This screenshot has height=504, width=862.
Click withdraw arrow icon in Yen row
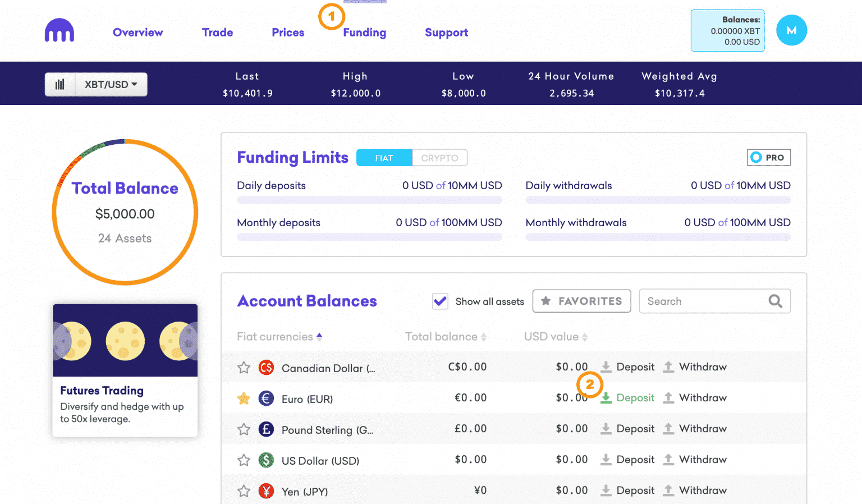[x=668, y=491]
